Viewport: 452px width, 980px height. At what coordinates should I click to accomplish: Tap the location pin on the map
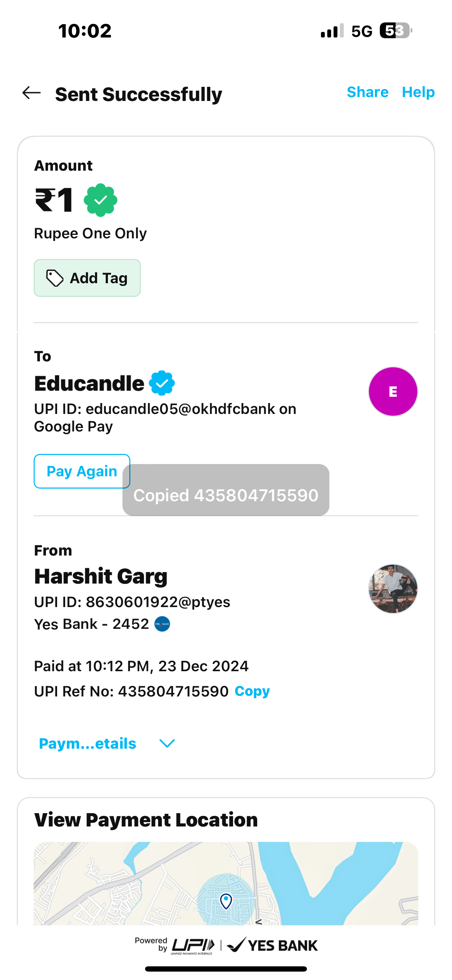coord(226,901)
